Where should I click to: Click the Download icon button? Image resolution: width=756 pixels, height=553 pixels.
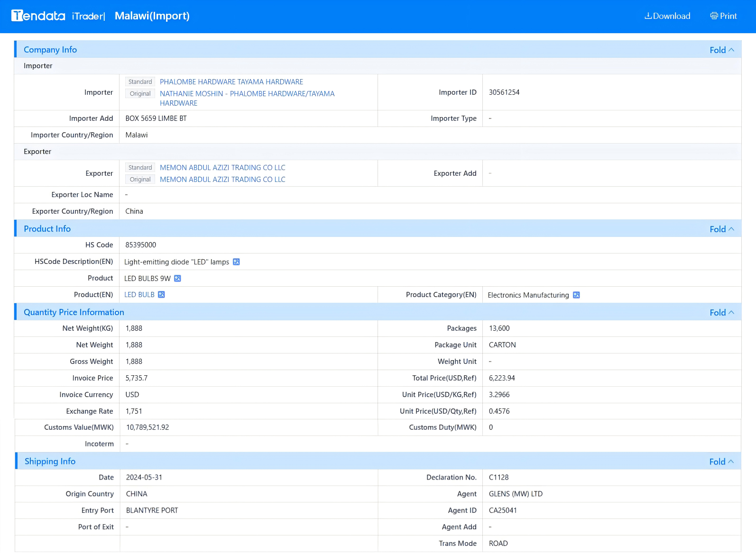[x=667, y=16]
